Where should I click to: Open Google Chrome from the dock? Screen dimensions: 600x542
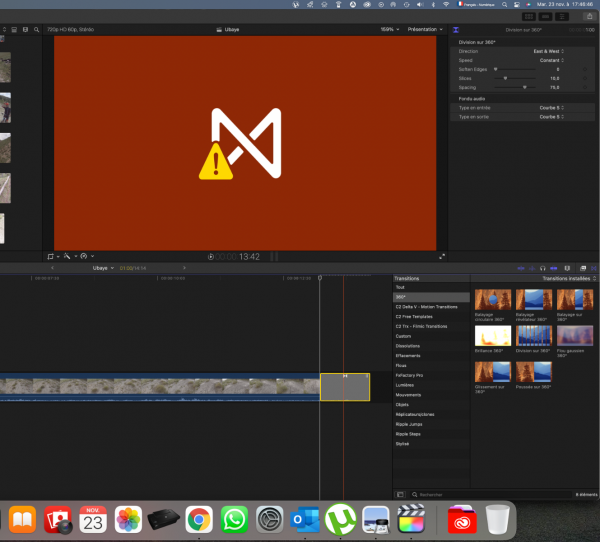tap(199, 518)
